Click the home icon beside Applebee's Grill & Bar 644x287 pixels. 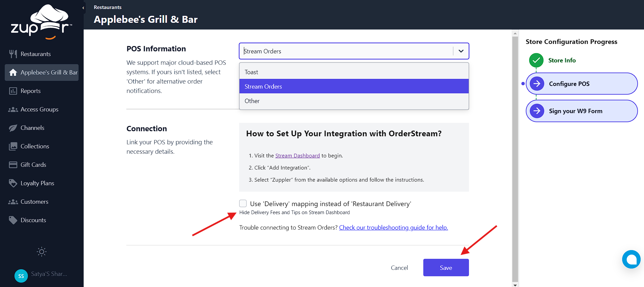13,73
